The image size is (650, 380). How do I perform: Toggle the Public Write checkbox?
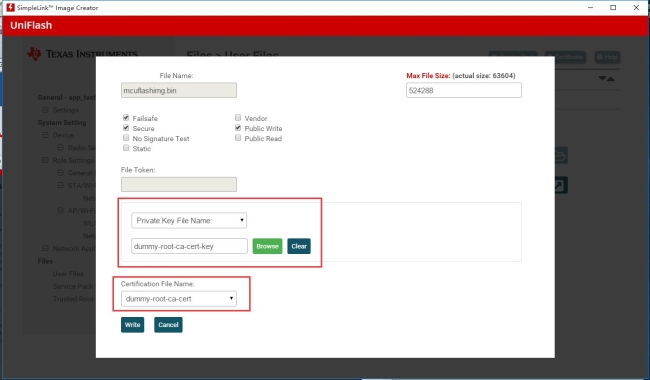click(x=238, y=128)
